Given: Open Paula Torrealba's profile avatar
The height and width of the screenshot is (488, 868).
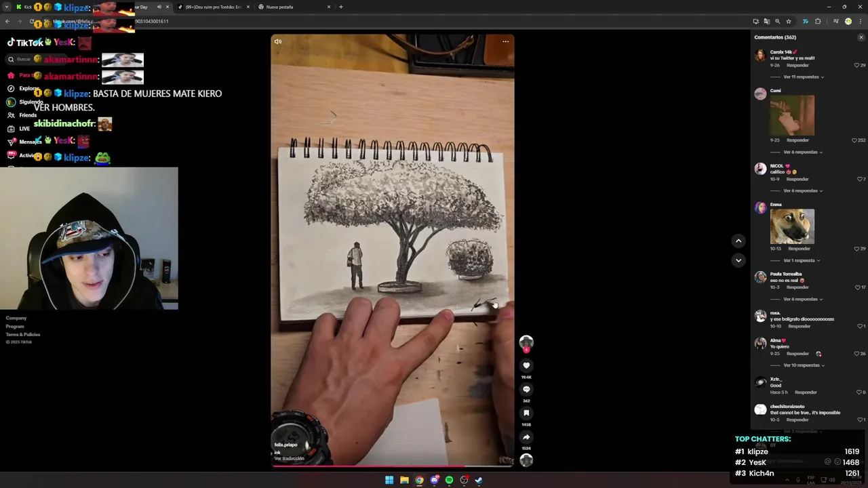Looking at the screenshot, I should (761, 277).
